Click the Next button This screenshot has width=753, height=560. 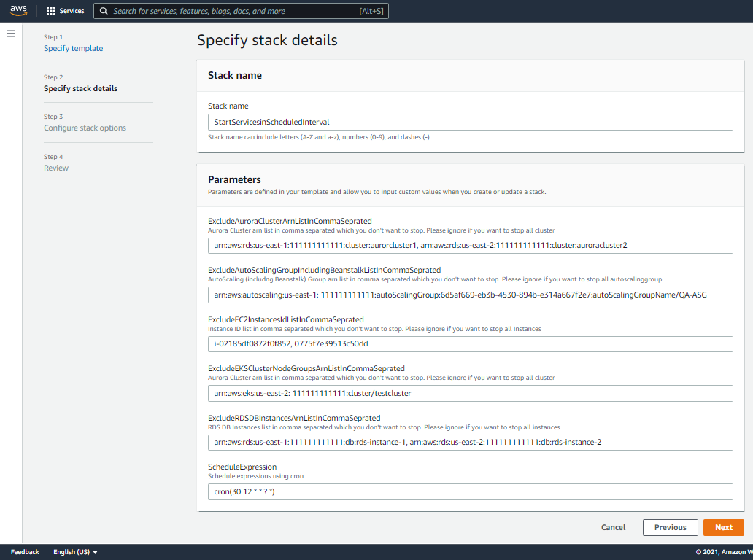(723, 527)
